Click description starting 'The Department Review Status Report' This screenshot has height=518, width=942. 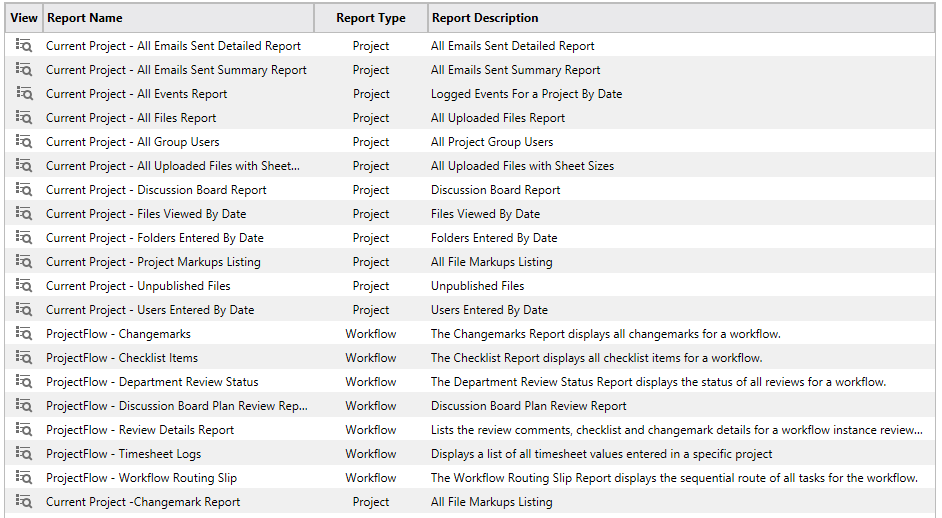coord(658,383)
